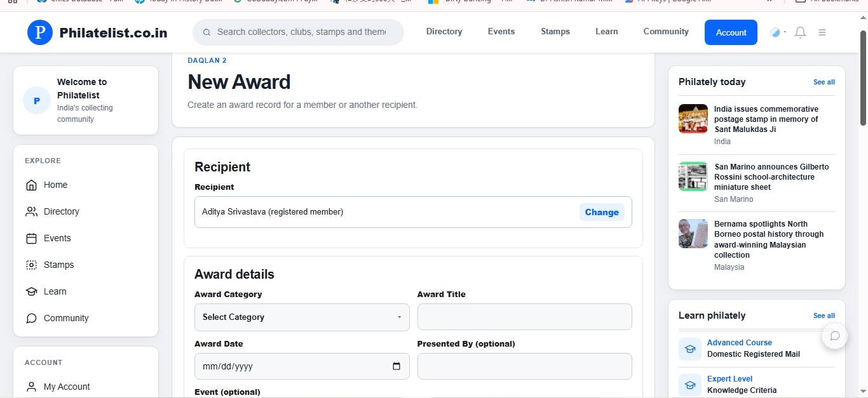The height and width of the screenshot is (398, 868).
Task: Click the Philatelist P logo icon
Action: point(40,32)
